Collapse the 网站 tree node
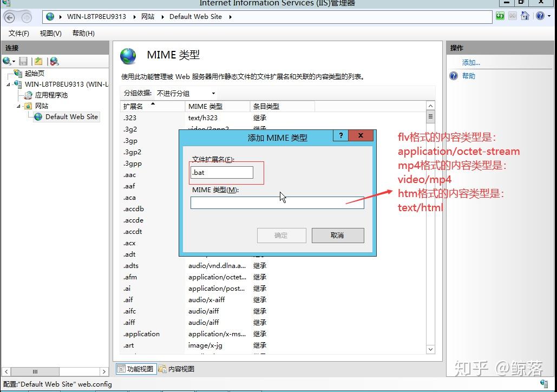 pos(18,106)
